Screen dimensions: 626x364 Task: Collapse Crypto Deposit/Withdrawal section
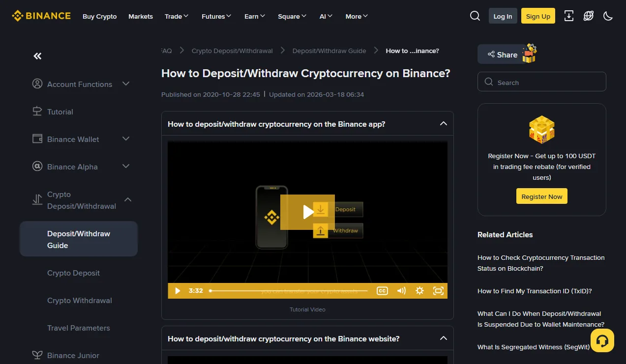pyautogui.click(x=128, y=200)
